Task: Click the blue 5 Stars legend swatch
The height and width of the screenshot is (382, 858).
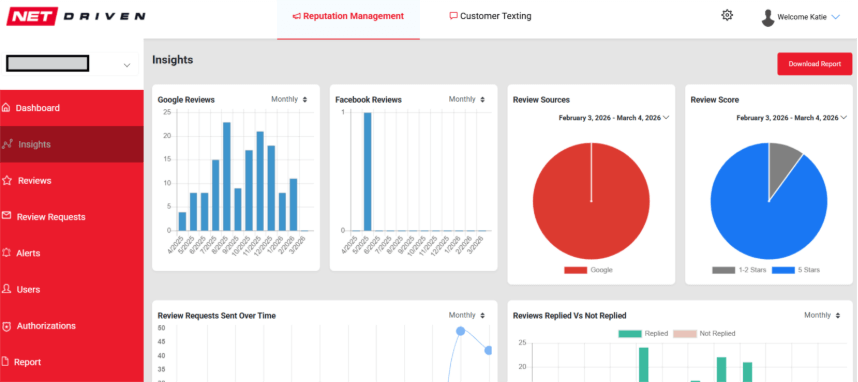Action: pos(783,270)
